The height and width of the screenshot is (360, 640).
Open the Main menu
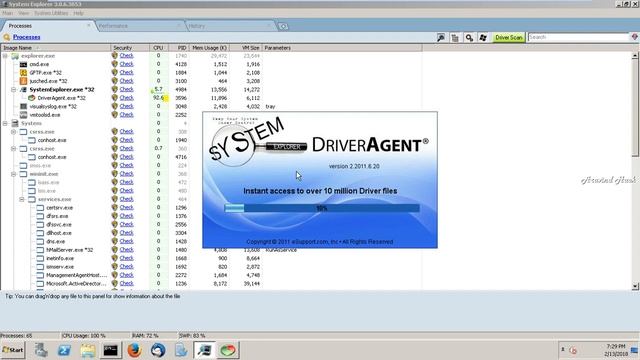tap(7, 13)
